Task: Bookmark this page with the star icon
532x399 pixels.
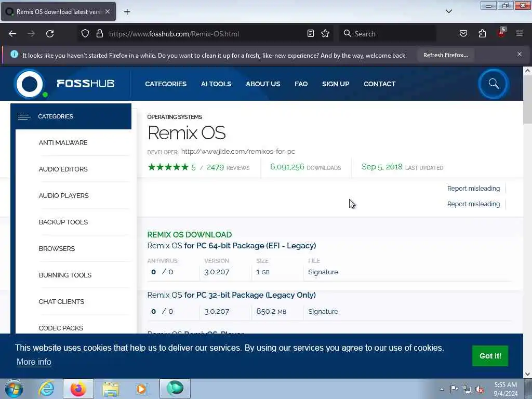Action: coord(325,34)
